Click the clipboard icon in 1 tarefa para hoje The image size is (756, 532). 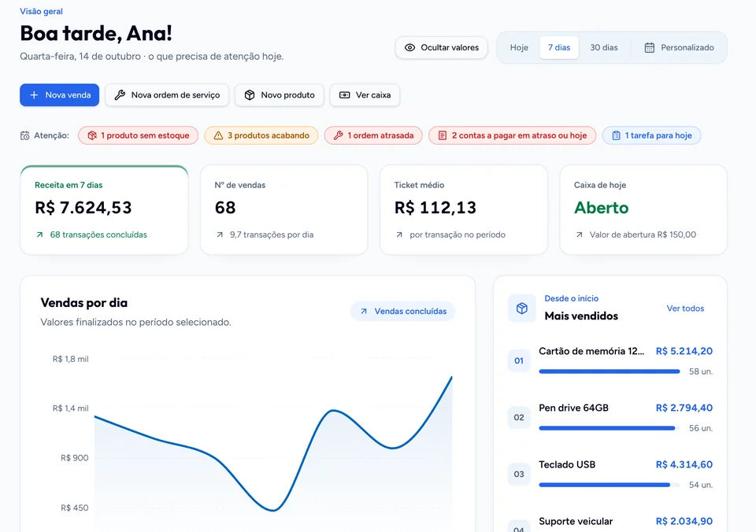click(x=616, y=135)
